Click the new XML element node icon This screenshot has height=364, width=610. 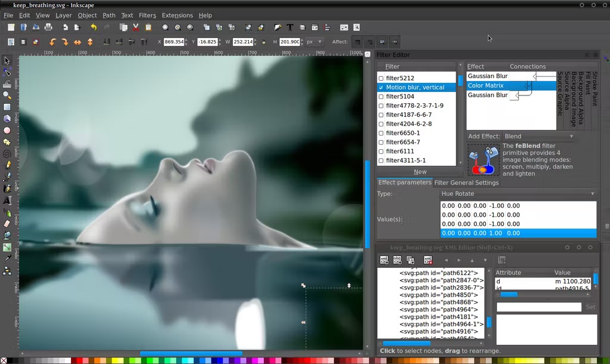click(384, 260)
